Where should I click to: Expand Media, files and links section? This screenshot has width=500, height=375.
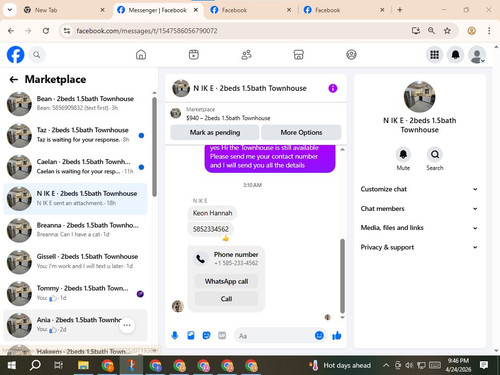coord(419,228)
